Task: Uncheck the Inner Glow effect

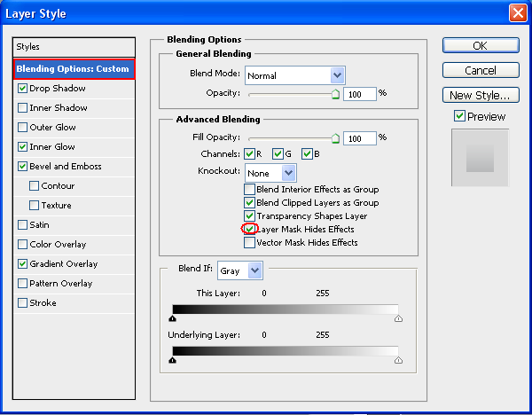Action: tap(22, 147)
